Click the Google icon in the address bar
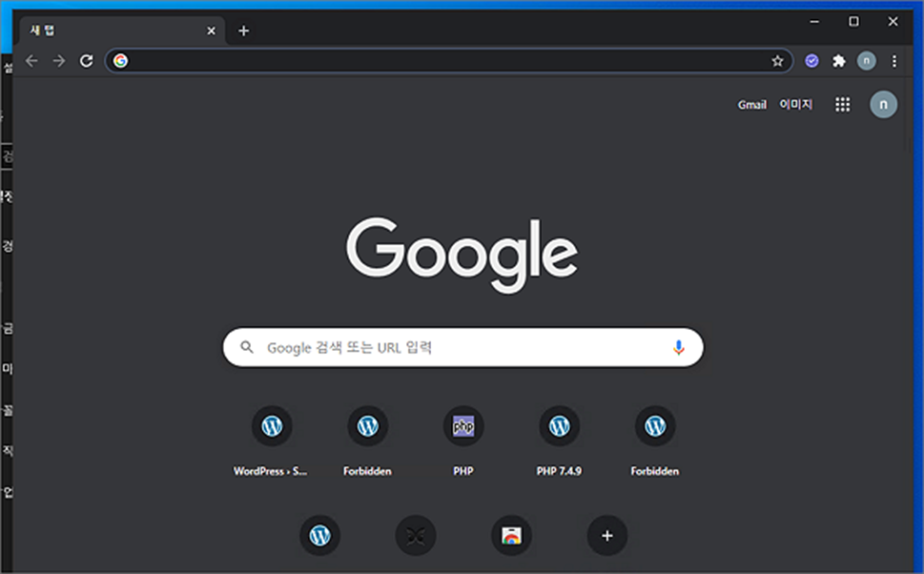This screenshot has height=574, width=924. coord(121,61)
